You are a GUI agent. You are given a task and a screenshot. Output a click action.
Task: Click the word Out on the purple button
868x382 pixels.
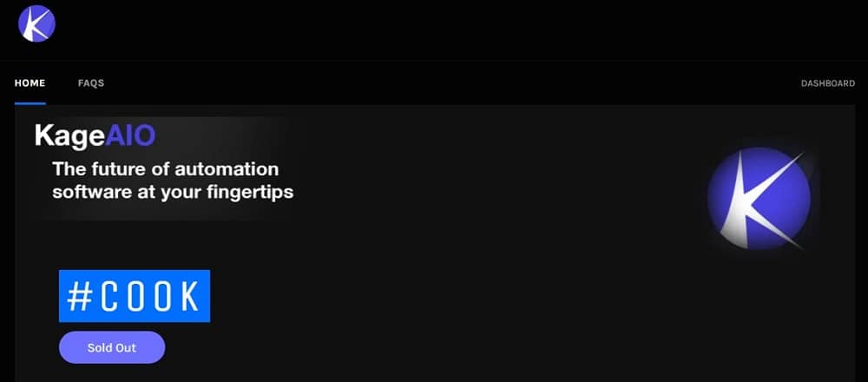[x=125, y=347]
